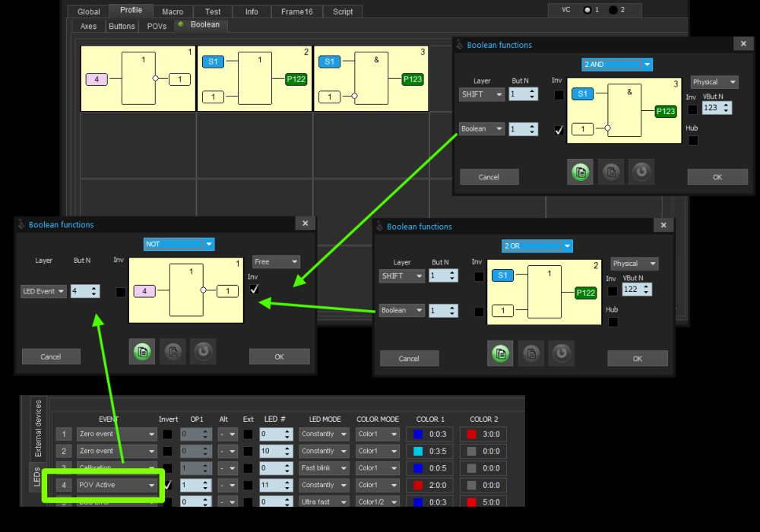Click OK in 2 AND Boolean dialog
This screenshot has height=532, width=760.
point(717,177)
